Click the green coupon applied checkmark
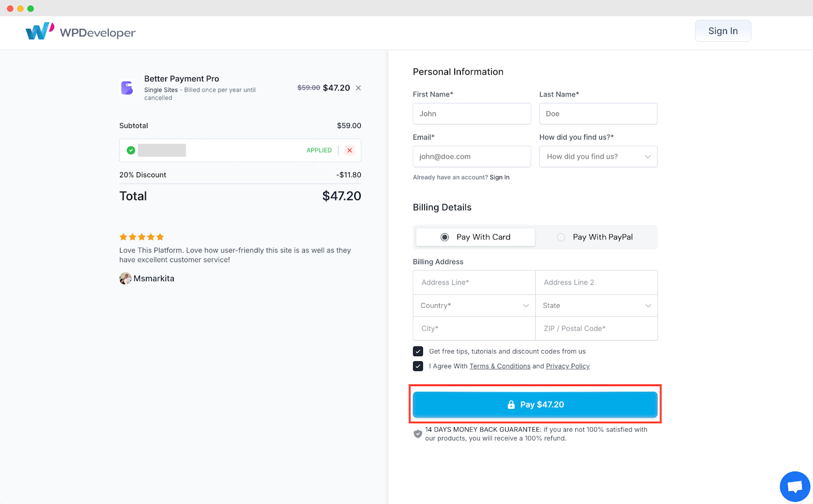The image size is (813, 504). pos(131,150)
